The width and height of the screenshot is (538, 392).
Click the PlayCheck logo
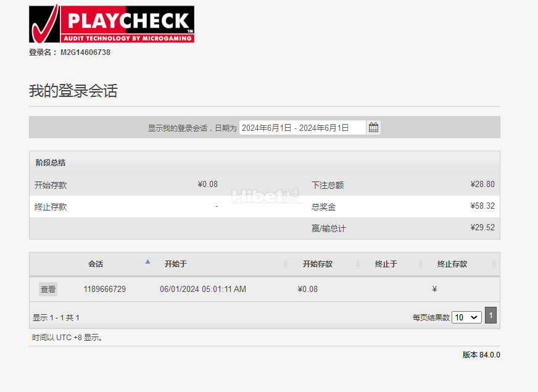(x=112, y=23)
